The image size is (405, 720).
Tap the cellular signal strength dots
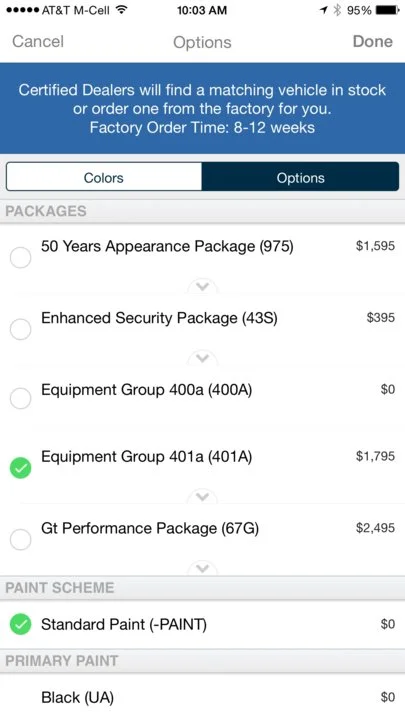(22, 10)
